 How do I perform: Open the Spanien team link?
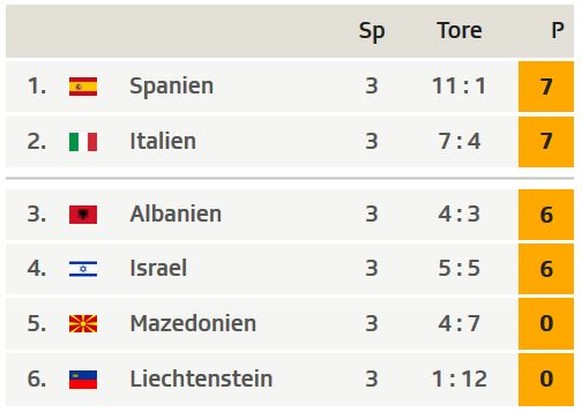click(x=171, y=86)
